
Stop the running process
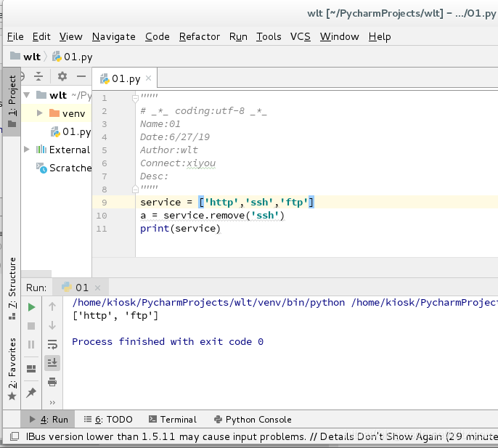(x=31, y=326)
